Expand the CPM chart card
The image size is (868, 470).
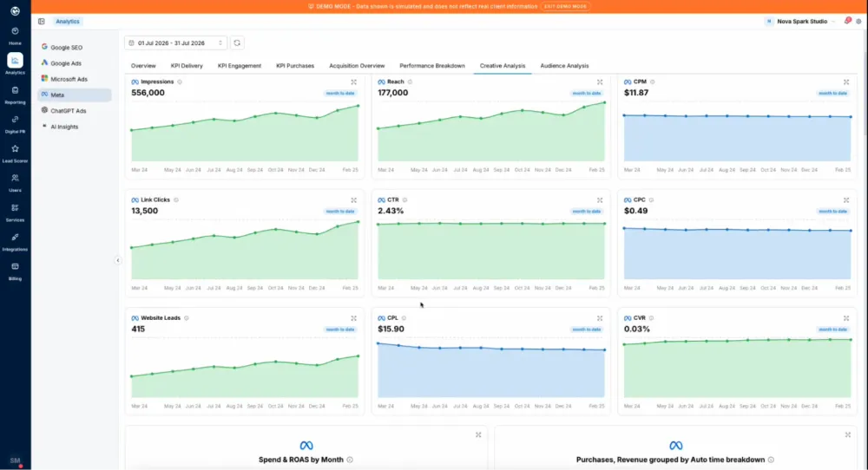pos(845,82)
